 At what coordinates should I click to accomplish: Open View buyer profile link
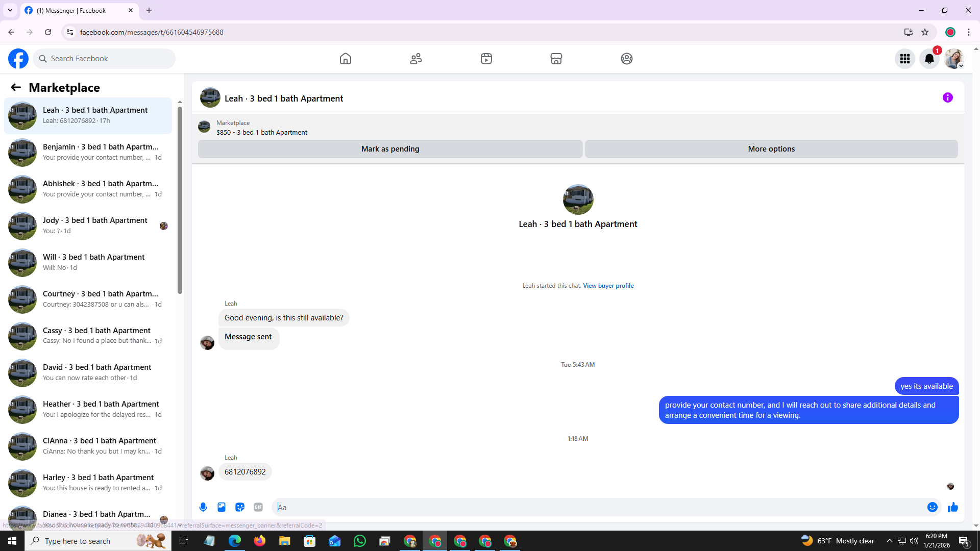[608, 286]
